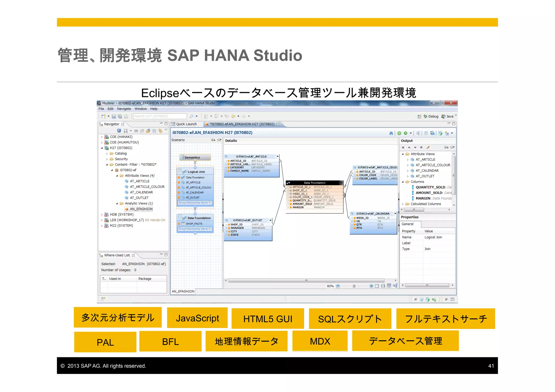Open dropdown arrow on AT_ARTICLE table header
This screenshot has width=555, height=392.
click(x=277, y=156)
